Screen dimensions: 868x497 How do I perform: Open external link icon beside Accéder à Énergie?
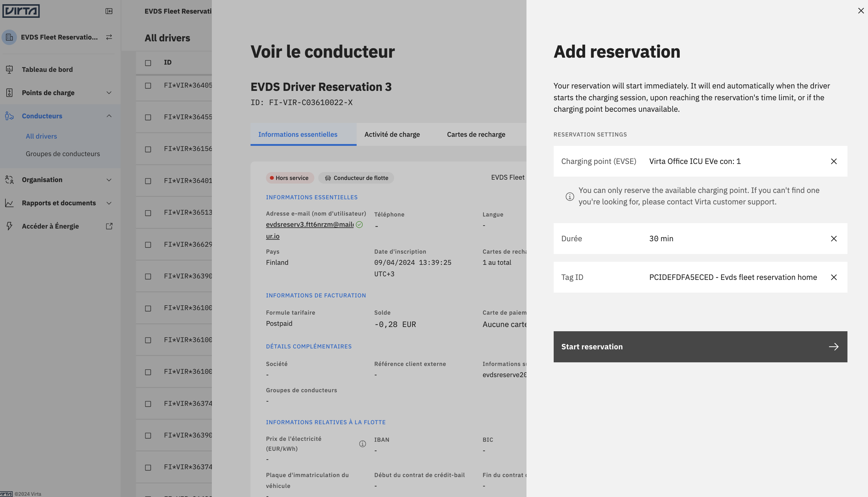coord(109,226)
